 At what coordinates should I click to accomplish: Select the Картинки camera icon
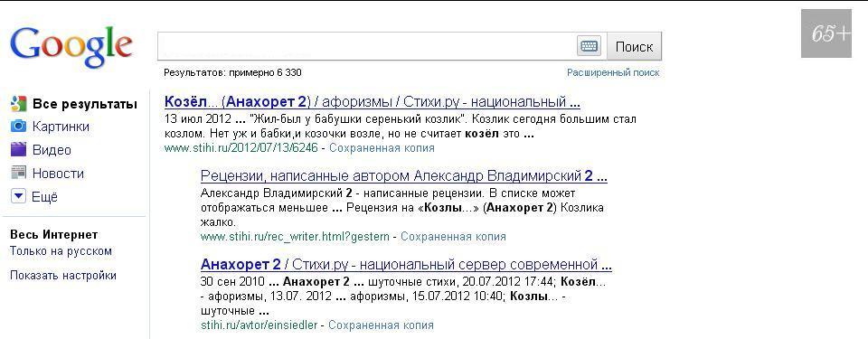[18, 127]
